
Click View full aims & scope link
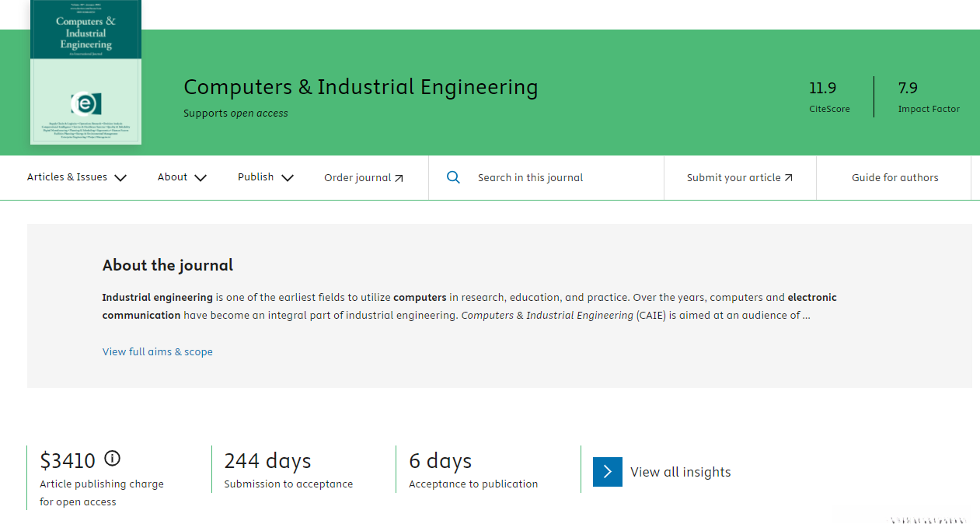coord(157,351)
